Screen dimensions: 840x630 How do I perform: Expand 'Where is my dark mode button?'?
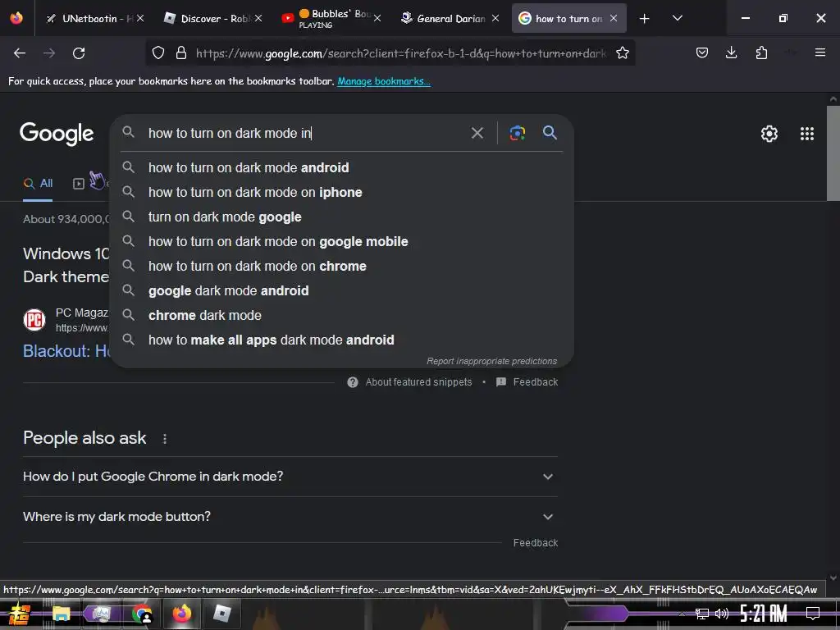pos(290,517)
